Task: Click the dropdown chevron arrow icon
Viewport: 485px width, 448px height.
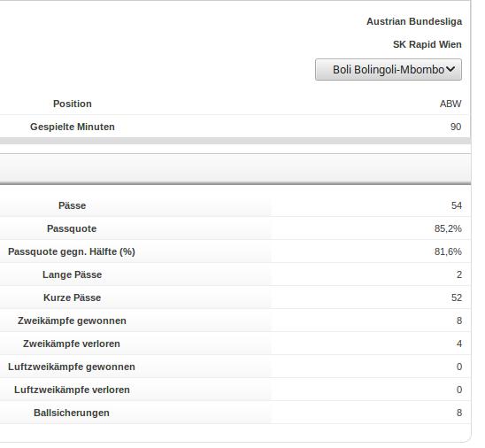Action: tap(450, 69)
